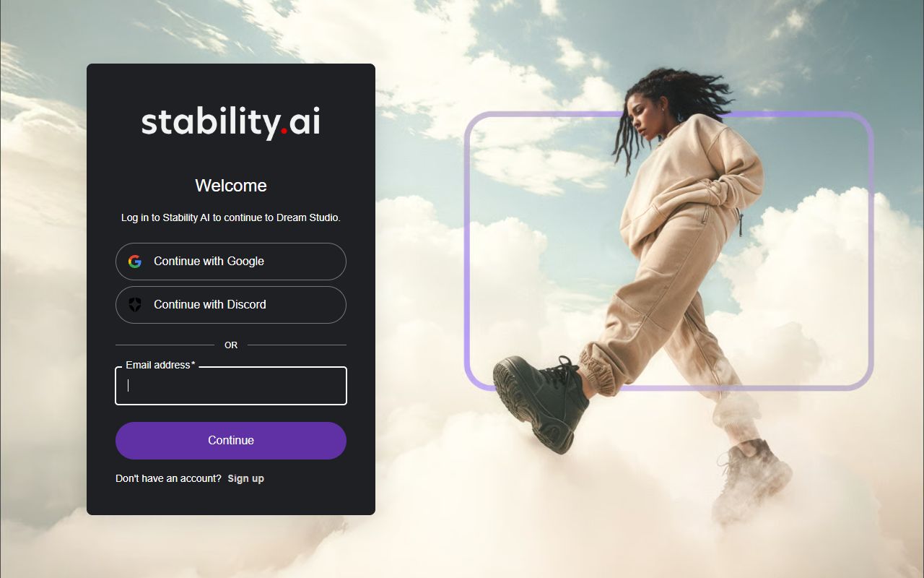The height and width of the screenshot is (578, 924).
Task: Open the Sign up link
Action: click(x=246, y=478)
